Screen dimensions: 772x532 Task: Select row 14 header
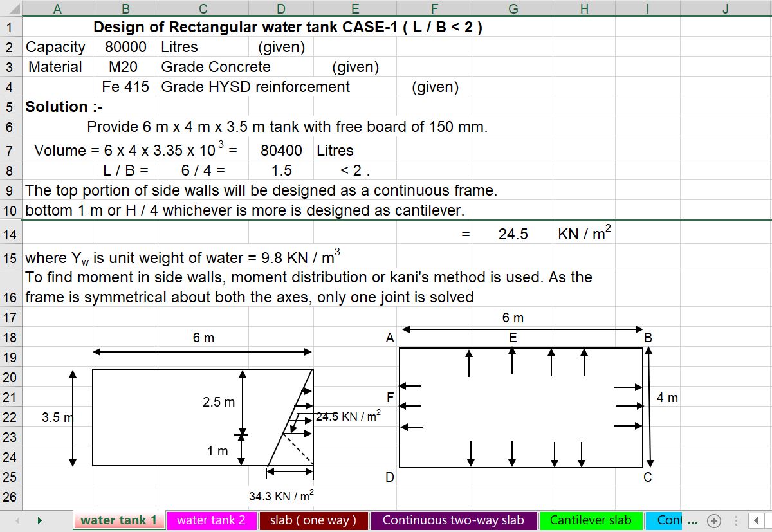click(10, 234)
